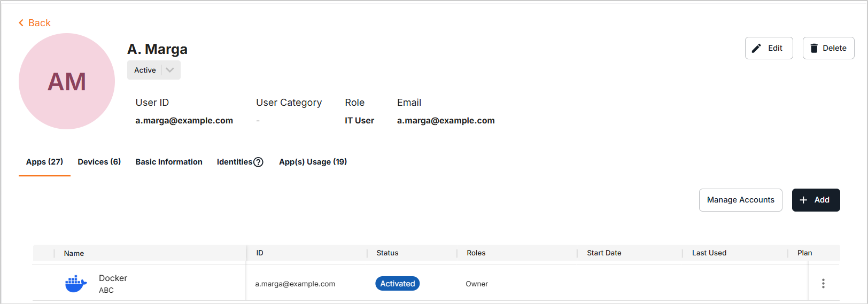Click the Identities help question-mark icon
Viewport: 868px width, 304px height.
pos(258,162)
